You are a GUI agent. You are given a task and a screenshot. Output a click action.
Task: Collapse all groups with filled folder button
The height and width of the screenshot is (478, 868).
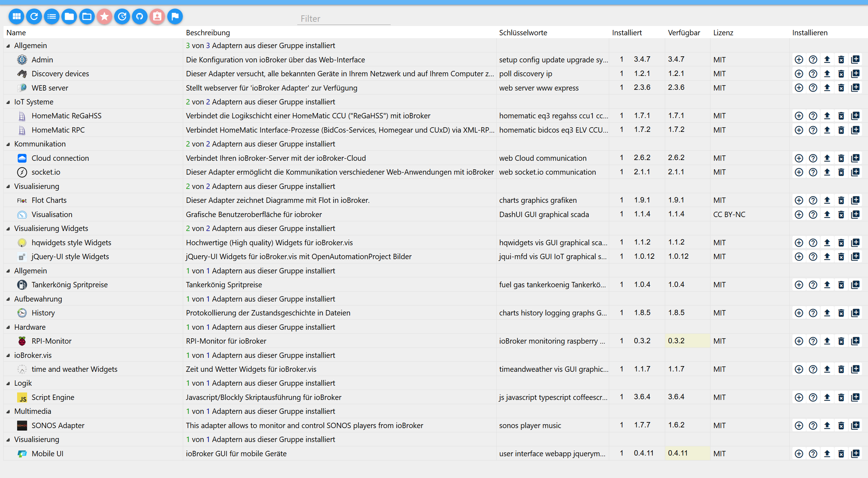pyautogui.click(x=69, y=16)
